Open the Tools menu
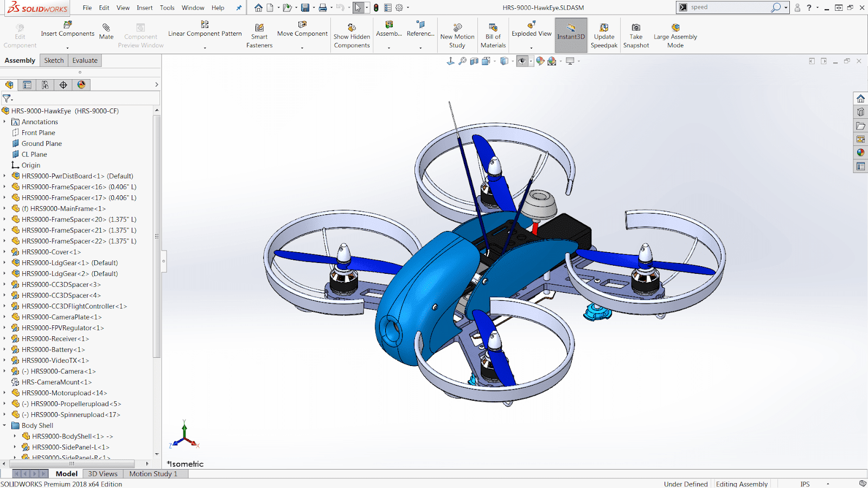868x488 pixels. point(167,8)
